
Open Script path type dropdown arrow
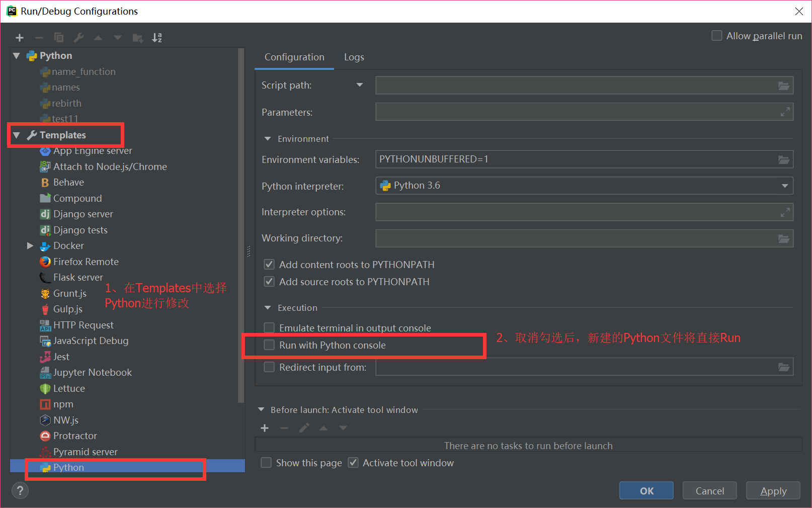point(360,85)
